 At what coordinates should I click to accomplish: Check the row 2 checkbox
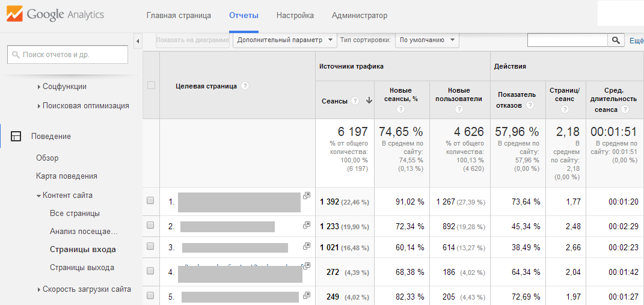click(150, 225)
